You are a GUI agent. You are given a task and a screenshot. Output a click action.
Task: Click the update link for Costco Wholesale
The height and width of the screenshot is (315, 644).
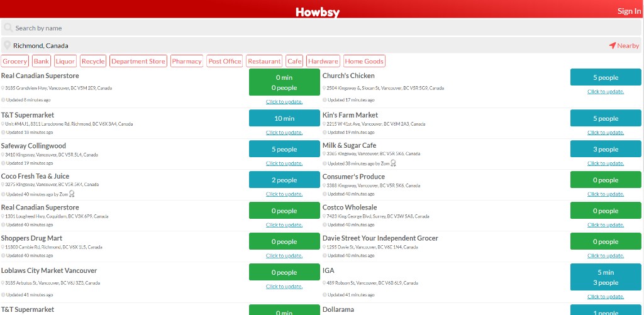pyautogui.click(x=605, y=225)
